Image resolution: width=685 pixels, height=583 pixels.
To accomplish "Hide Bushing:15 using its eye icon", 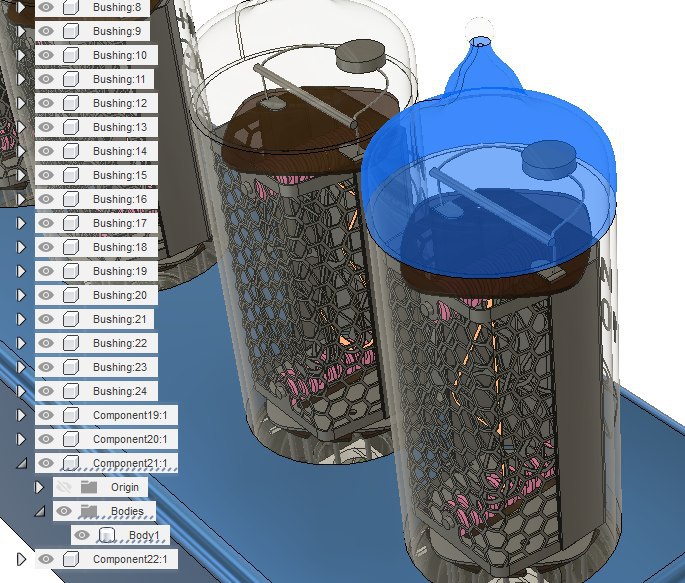I will pos(46,175).
